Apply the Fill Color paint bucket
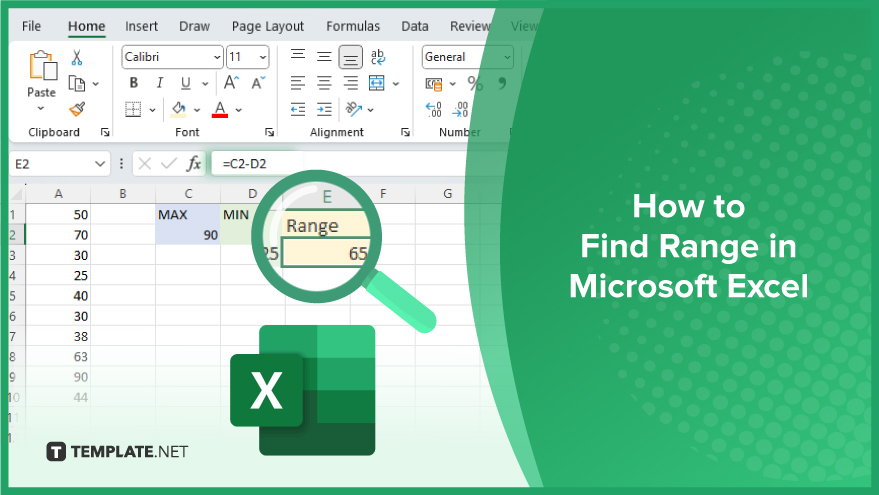This screenshot has width=879, height=495. click(179, 109)
